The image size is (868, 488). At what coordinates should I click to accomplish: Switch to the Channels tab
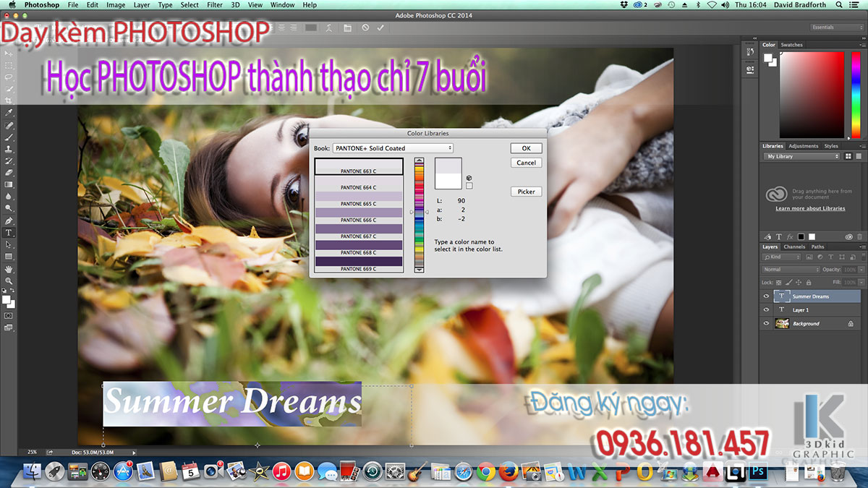[794, 247]
